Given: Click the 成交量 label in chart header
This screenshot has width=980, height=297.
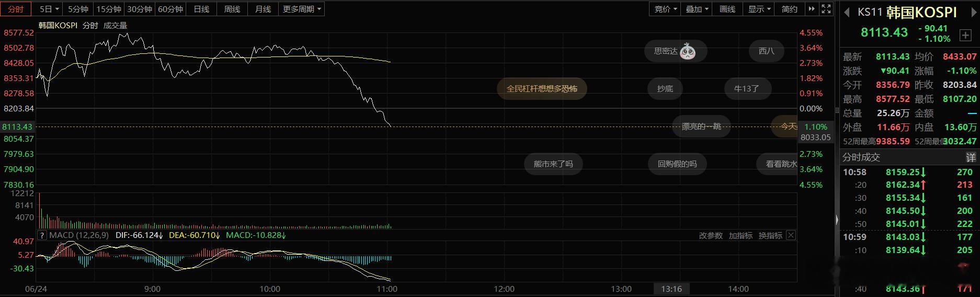Looking at the screenshot, I should pos(115,26).
